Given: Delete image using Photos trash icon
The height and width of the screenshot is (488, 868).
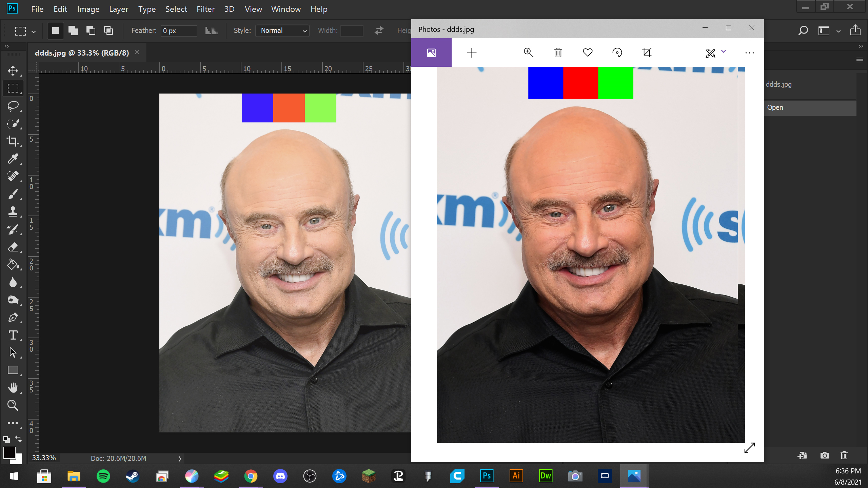Looking at the screenshot, I should click(x=558, y=53).
